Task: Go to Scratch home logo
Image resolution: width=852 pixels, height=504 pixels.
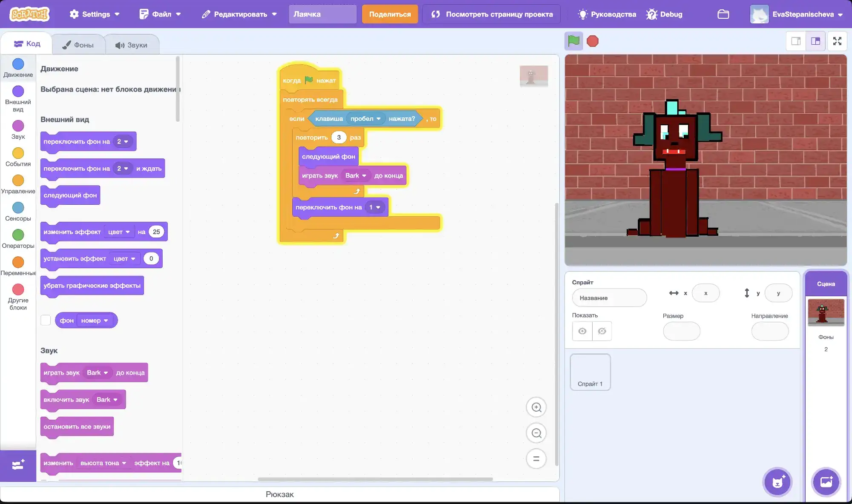Action: [30, 14]
